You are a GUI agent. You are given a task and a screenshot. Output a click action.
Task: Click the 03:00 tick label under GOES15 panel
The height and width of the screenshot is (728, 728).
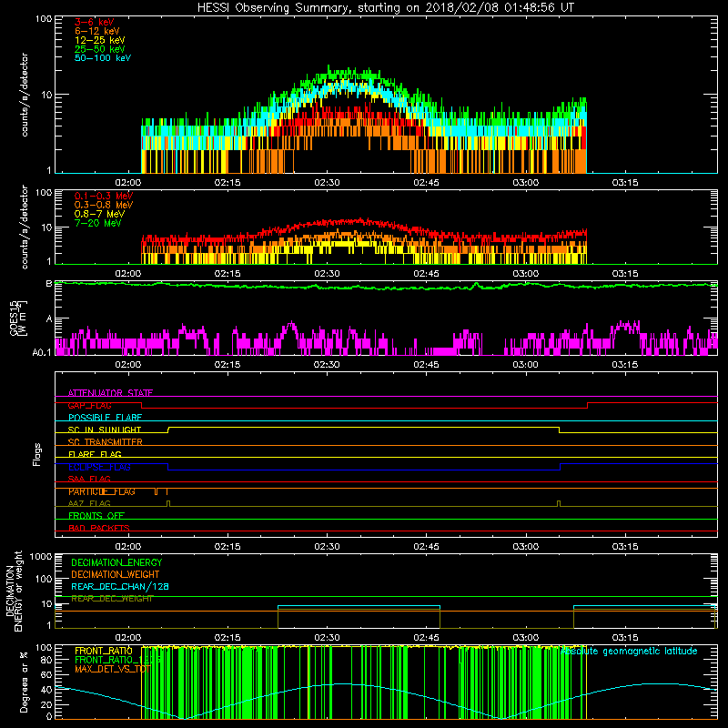click(526, 365)
